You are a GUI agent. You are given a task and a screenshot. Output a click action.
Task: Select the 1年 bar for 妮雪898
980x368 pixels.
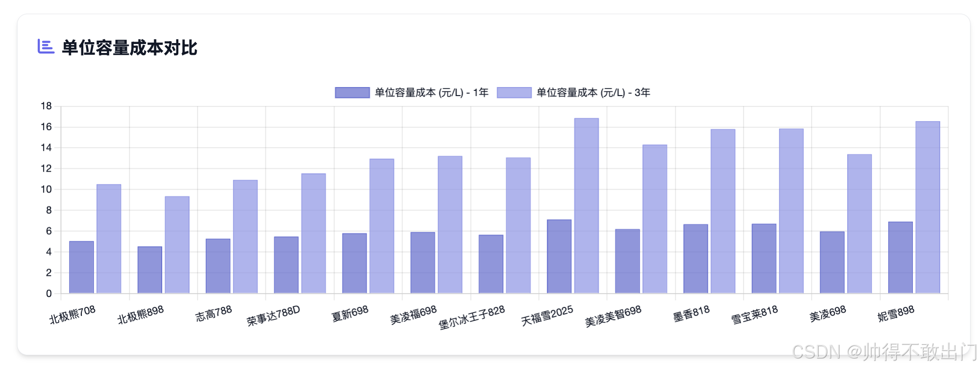point(901,258)
